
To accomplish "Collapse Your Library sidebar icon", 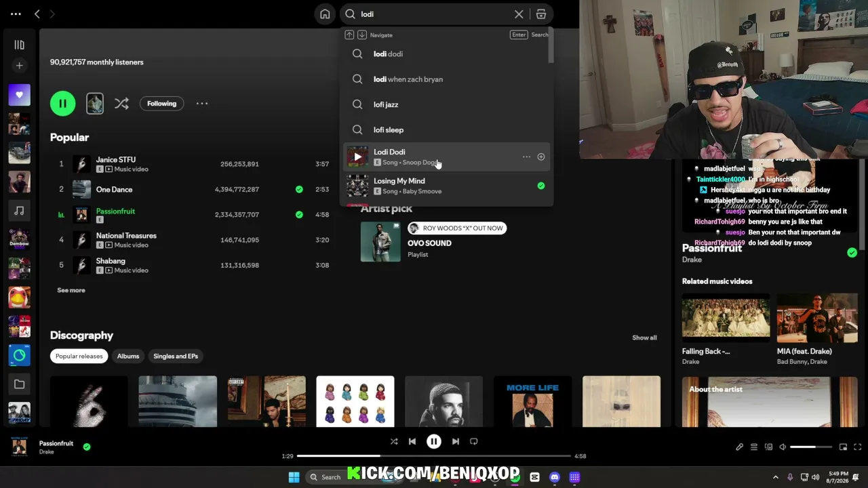I will pyautogui.click(x=19, y=45).
